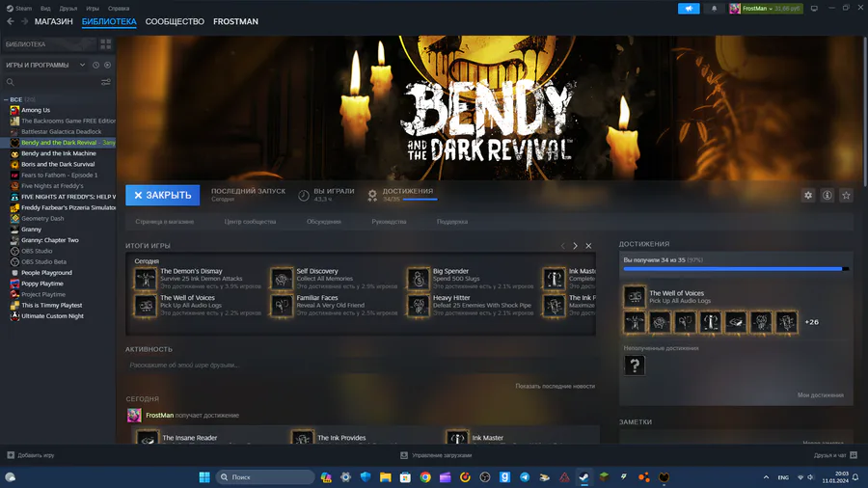This screenshot has width=868, height=488.
Task: Open Управление загрузками
Action: coord(436,455)
